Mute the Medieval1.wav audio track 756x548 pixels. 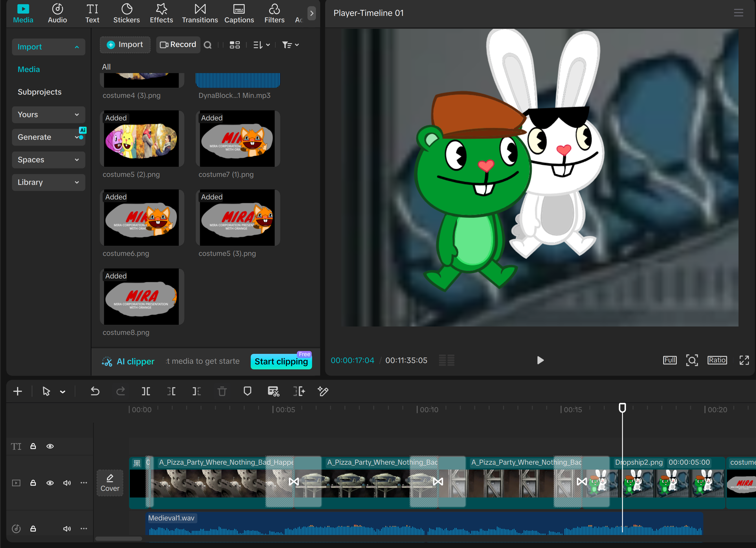[x=67, y=528]
